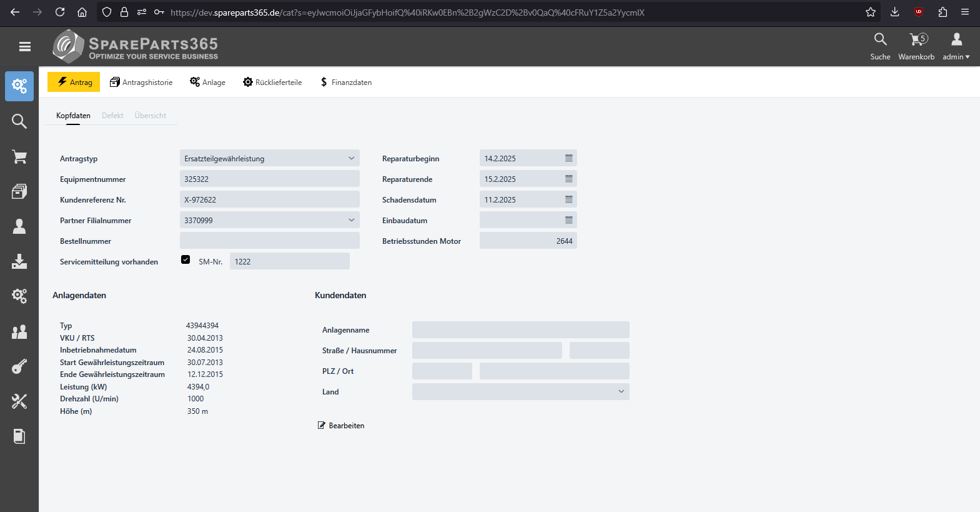Viewport: 980px width, 512px height.
Task: Click the user silhouette icon in sidebar
Action: click(x=19, y=226)
